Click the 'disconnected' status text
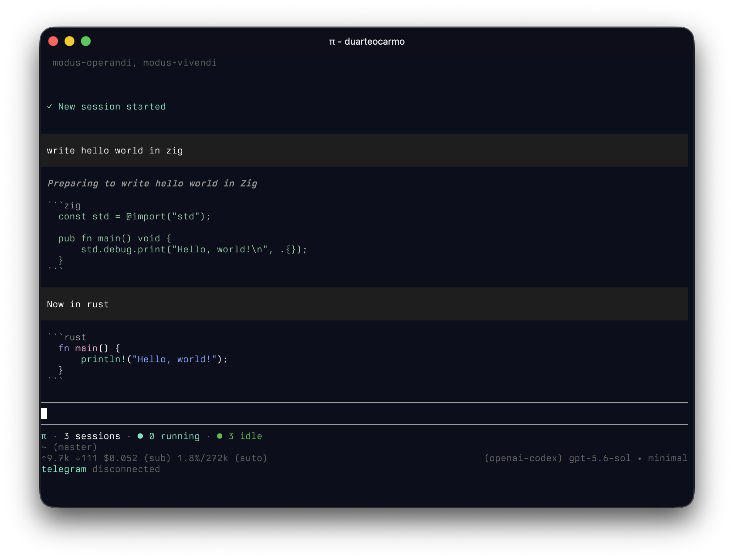 126,469
